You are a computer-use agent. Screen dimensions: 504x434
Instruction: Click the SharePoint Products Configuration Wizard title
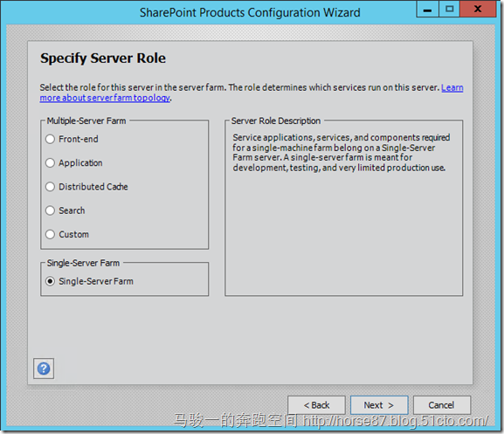(250, 12)
